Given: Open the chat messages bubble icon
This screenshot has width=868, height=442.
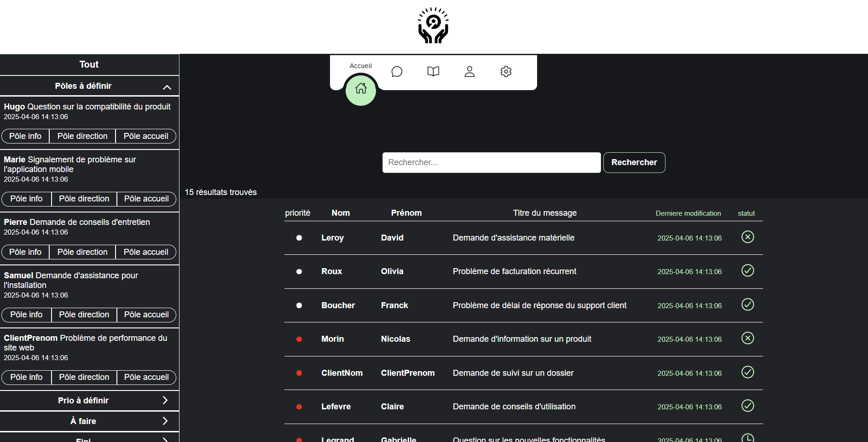Looking at the screenshot, I should click(x=397, y=72).
